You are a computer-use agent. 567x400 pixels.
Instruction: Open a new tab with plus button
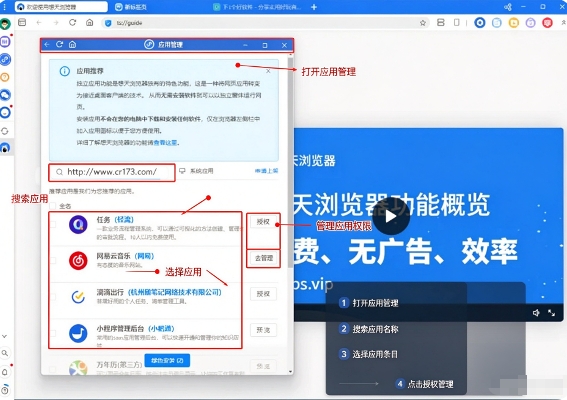coord(314,7)
